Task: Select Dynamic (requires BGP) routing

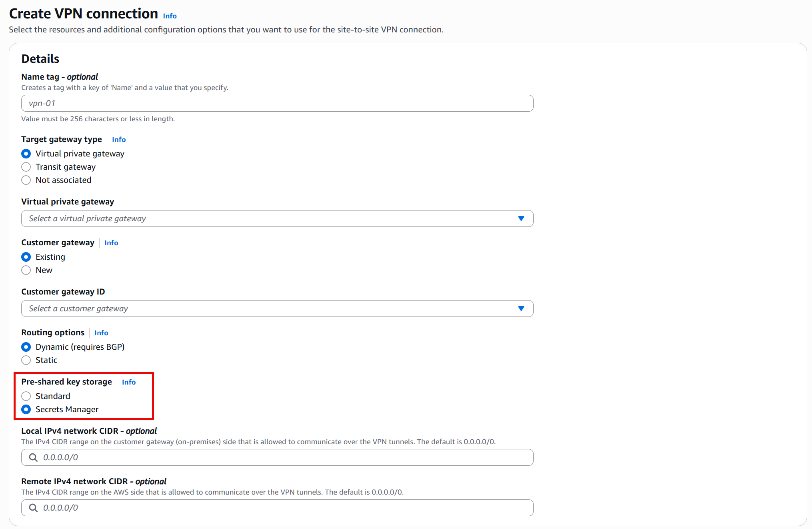Action: [x=26, y=347]
